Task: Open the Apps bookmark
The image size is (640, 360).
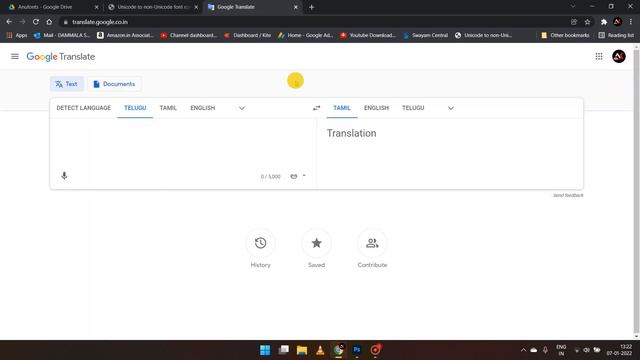Action: 17,36
